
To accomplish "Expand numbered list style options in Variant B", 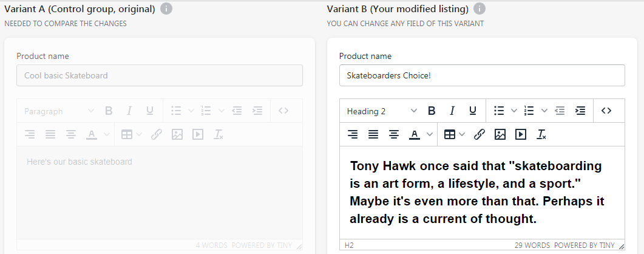I will tap(544, 111).
